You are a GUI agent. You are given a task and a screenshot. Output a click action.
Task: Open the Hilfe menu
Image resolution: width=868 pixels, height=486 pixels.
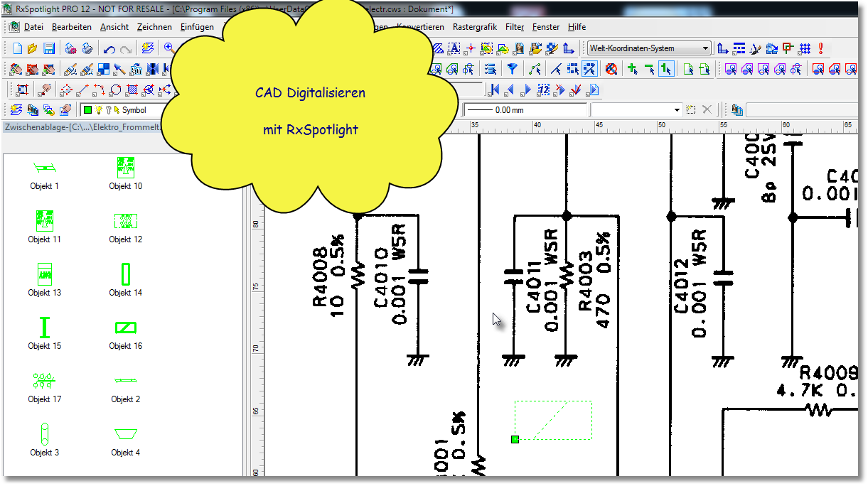pyautogui.click(x=577, y=27)
